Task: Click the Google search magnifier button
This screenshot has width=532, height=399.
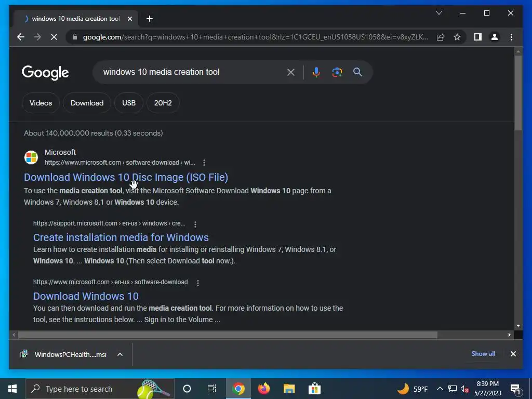Action: [x=357, y=72]
